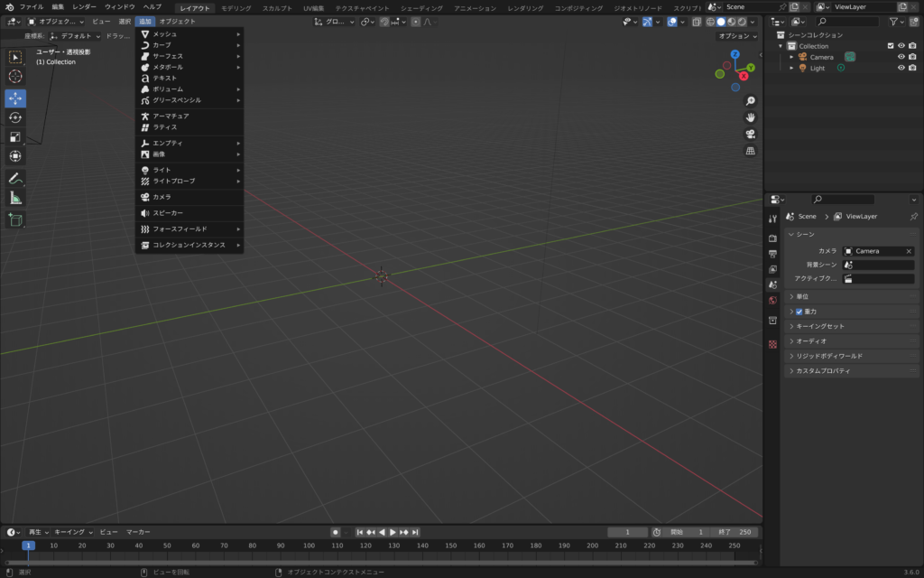Activate the Move tool
Screen dimensions: 924x578
[15, 98]
